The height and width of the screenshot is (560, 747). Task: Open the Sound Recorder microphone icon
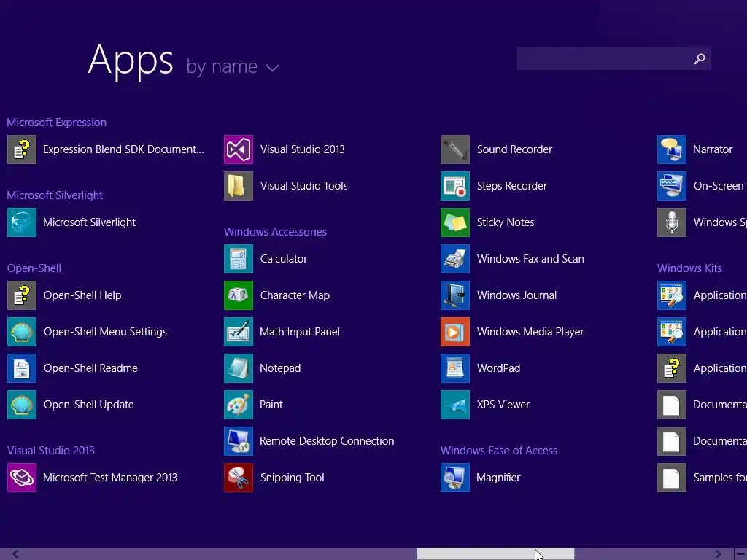pyautogui.click(x=455, y=149)
